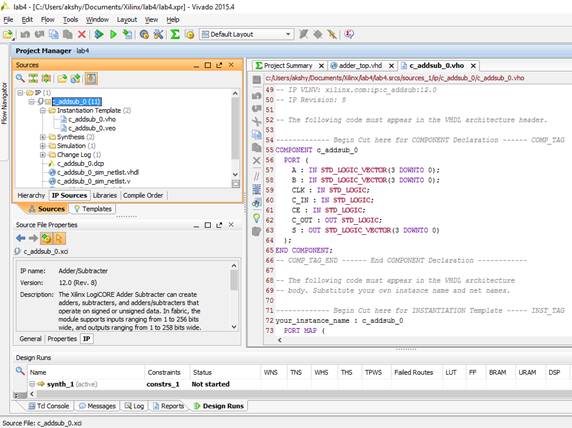Collapse the Instantiation Template folder
The width and height of the screenshot is (572, 428).
click(x=43, y=110)
